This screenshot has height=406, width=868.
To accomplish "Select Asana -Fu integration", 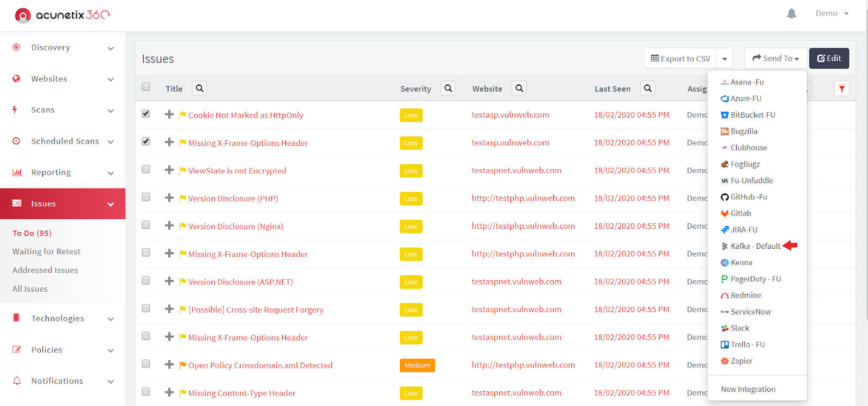I will pyautogui.click(x=742, y=82).
